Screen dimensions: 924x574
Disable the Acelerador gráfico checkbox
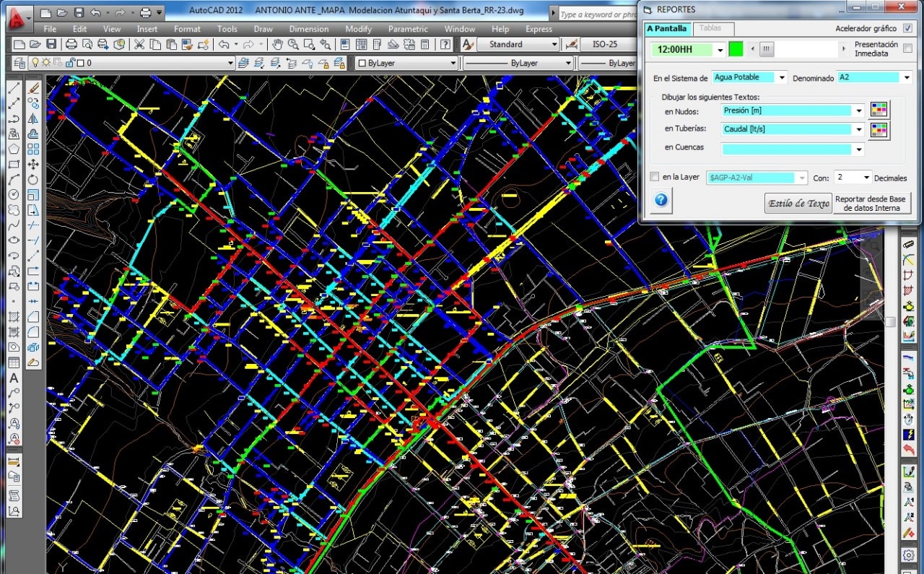(x=907, y=29)
